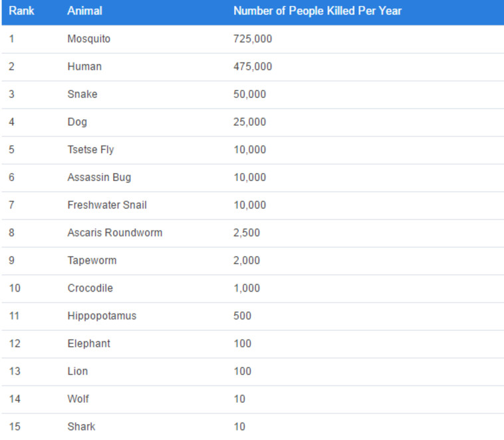Click the Crocodile entry
Viewport: 504px width, 440px height.
[90, 288]
